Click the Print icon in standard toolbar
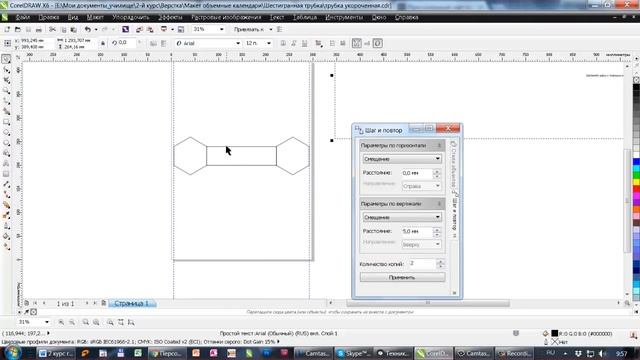Image resolution: width=640 pixels, height=360 pixels. pyautogui.click(x=39, y=29)
